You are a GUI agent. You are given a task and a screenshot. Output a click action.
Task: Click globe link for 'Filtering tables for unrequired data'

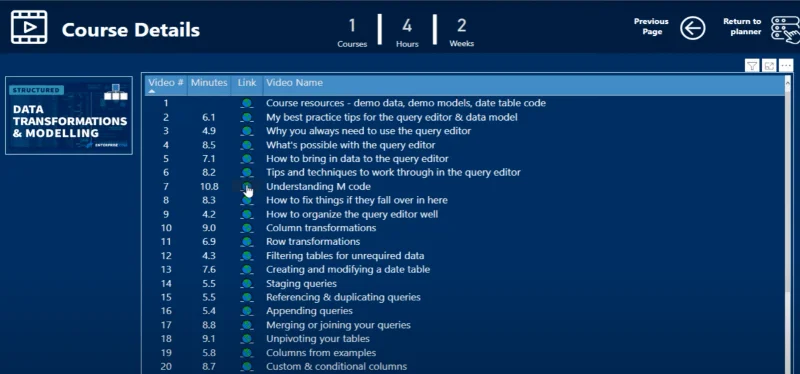point(247,256)
